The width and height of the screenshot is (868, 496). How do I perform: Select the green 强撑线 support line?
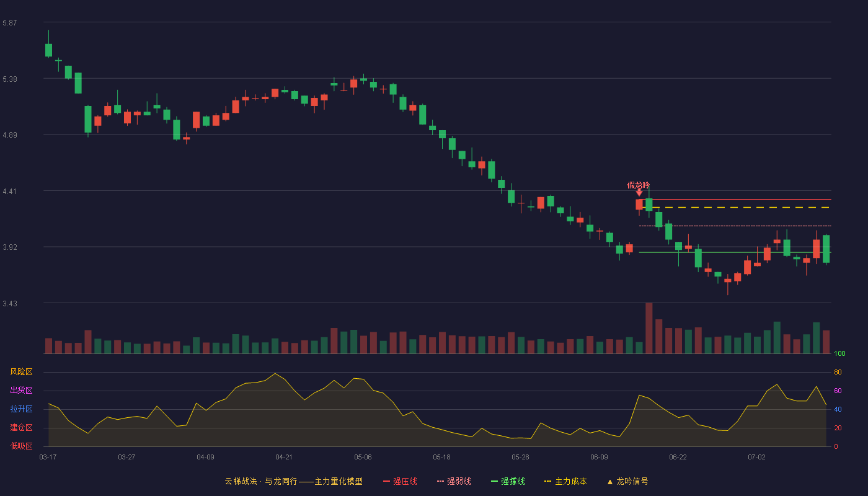pos(735,252)
